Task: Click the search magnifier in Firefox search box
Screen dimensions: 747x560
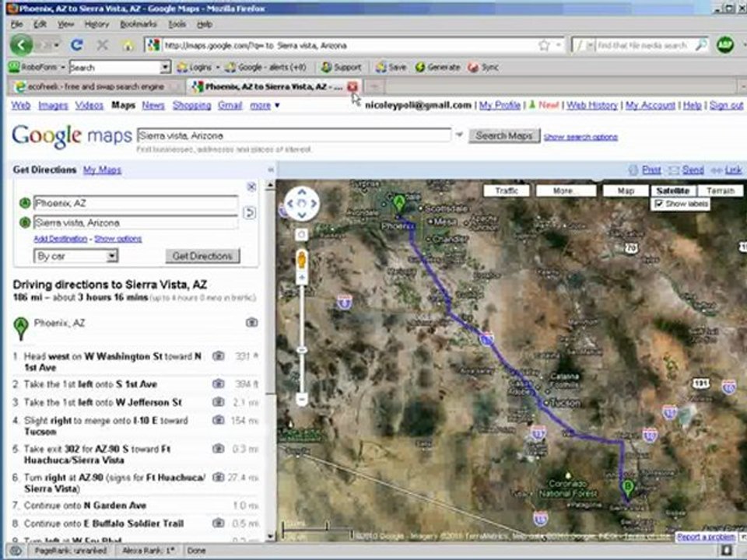Action: [x=701, y=45]
